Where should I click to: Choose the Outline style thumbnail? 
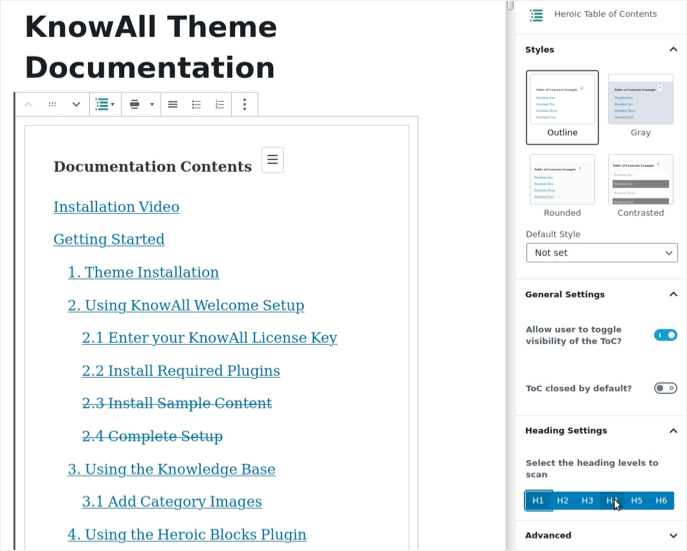click(x=562, y=107)
